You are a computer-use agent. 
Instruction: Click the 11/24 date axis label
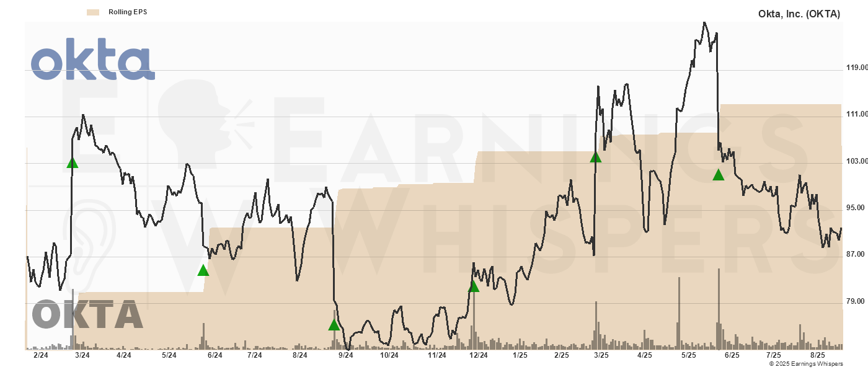tap(436, 355)
